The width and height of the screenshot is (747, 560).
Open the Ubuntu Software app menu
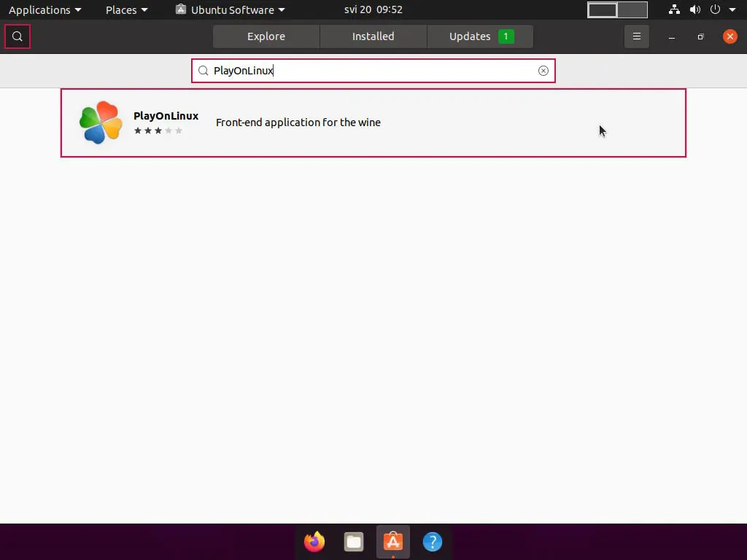231,9
